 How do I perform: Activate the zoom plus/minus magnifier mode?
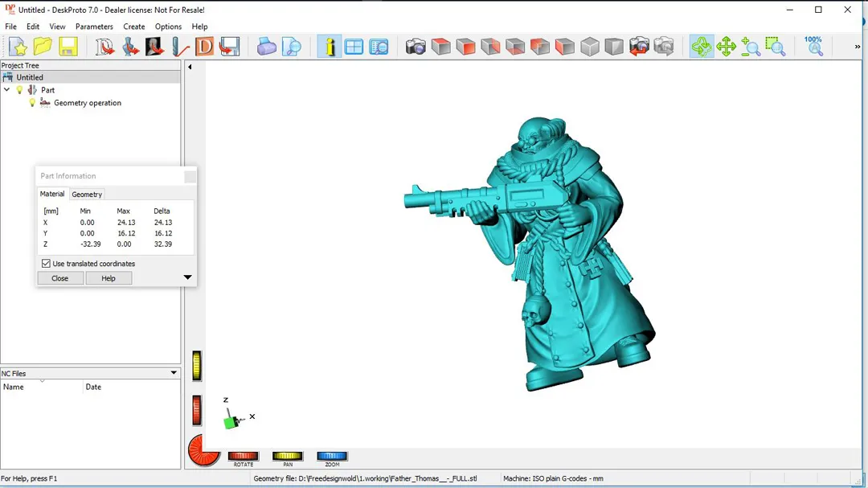coord(751,47)
